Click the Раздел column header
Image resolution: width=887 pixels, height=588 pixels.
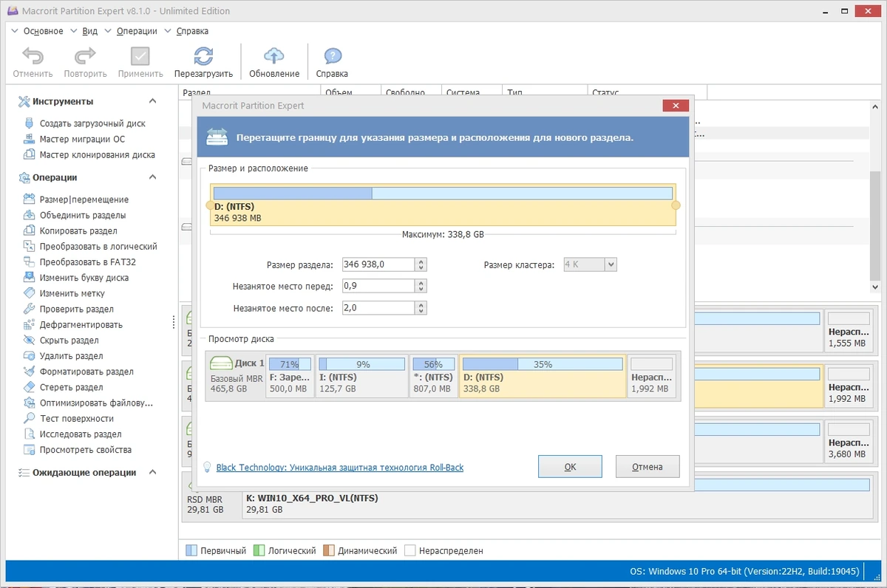tap(251, 92)
